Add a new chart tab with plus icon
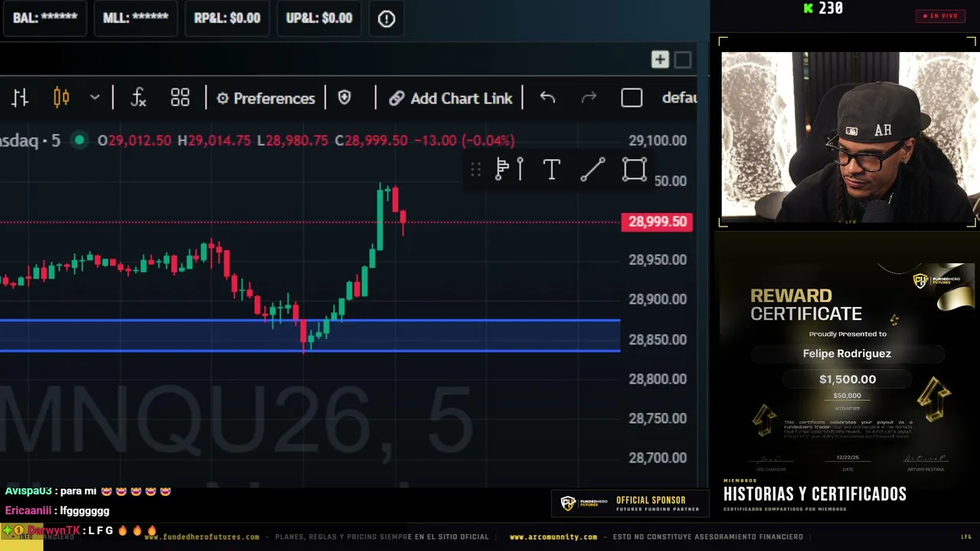Viewport: 980px width, 551px height. click(x=660, y=60)
